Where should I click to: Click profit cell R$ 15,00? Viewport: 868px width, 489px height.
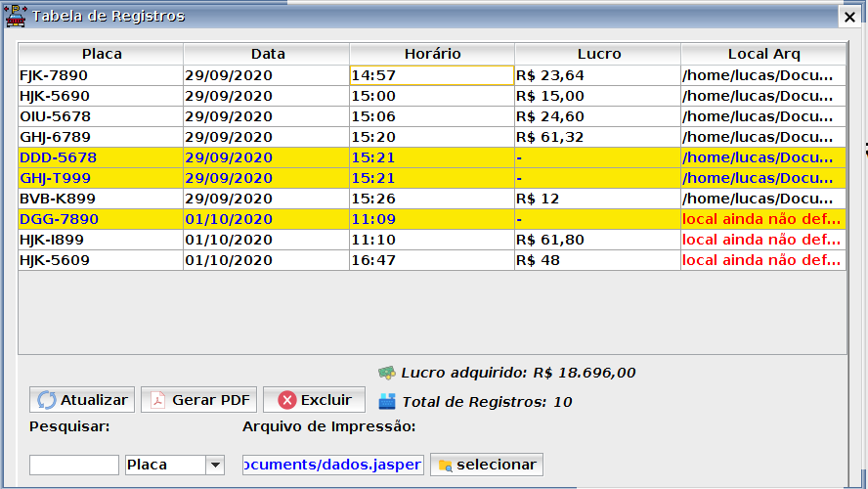(x=597, y=96)
